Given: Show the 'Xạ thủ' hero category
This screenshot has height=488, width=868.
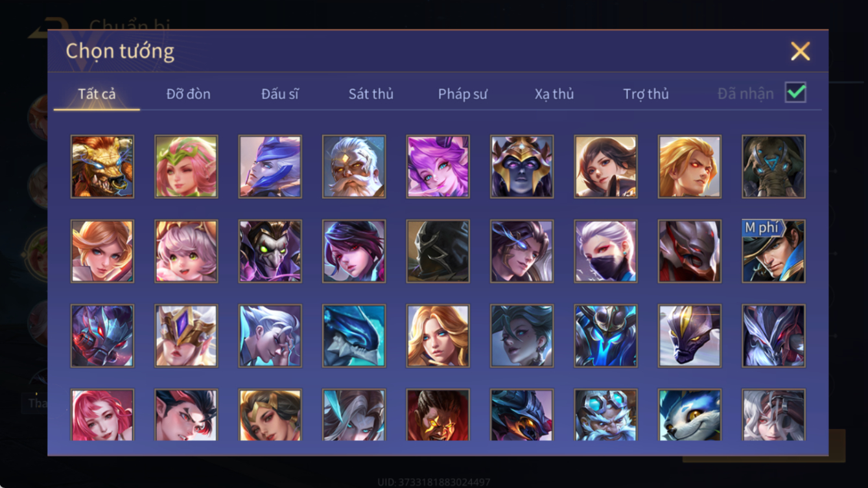Looking at the screenshot, I should pos(554,94).
